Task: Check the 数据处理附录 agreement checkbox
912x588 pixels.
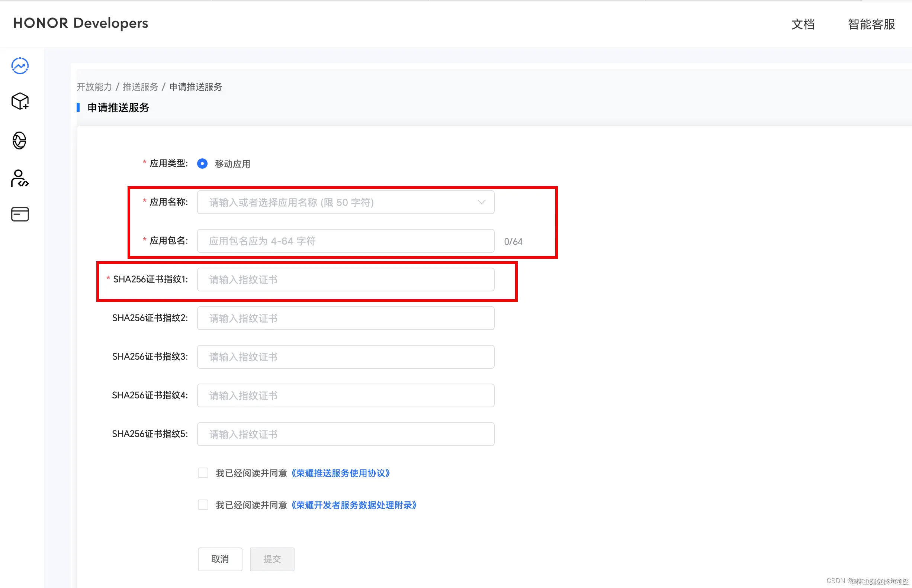Action: (203, 505)
